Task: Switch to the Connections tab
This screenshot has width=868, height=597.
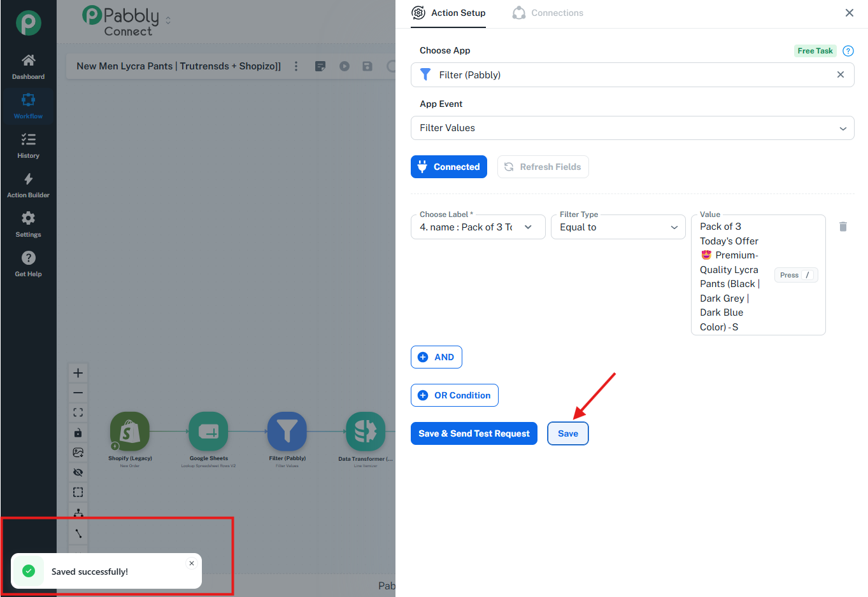Action: 548,13
